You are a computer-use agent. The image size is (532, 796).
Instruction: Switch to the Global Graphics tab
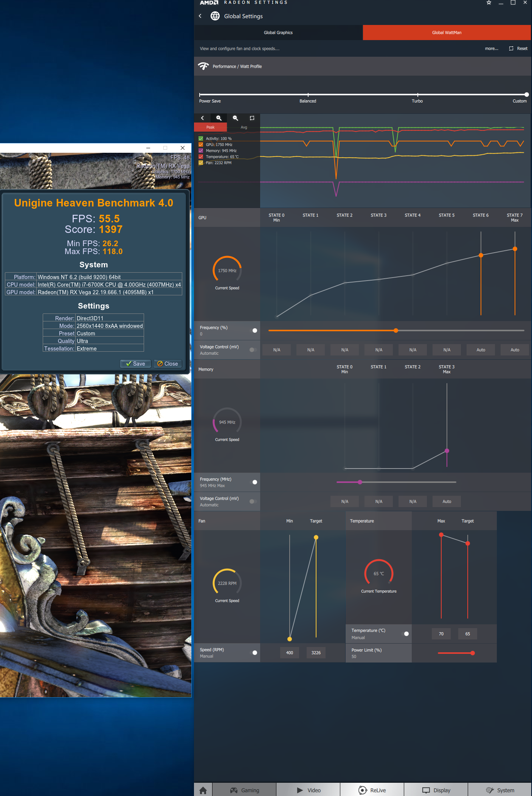[278, 33]
